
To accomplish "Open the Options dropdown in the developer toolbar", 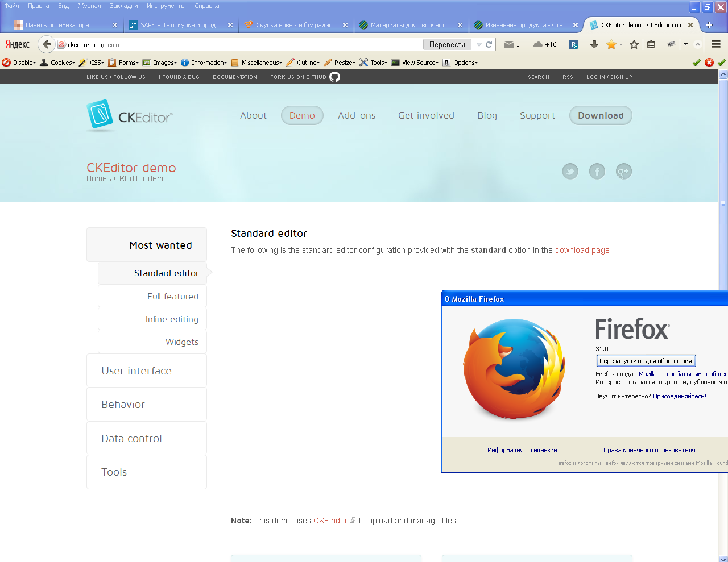I will [x=460, y=63].
